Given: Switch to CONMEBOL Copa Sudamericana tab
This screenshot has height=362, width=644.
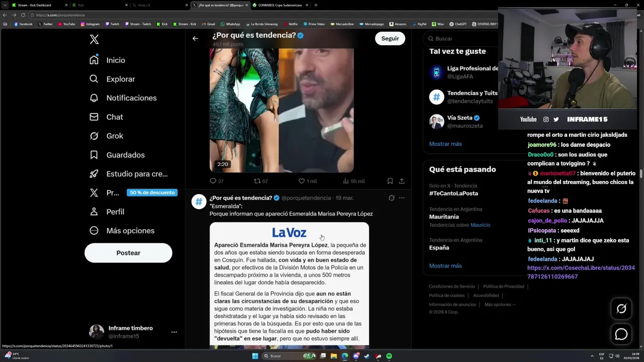Looking at the screenshot, I should coord(280,5).
